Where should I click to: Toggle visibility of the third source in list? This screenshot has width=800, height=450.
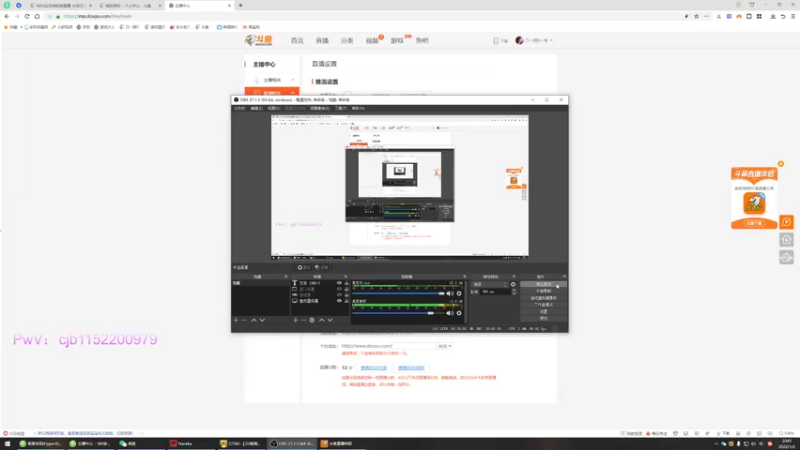coord(339,295)
